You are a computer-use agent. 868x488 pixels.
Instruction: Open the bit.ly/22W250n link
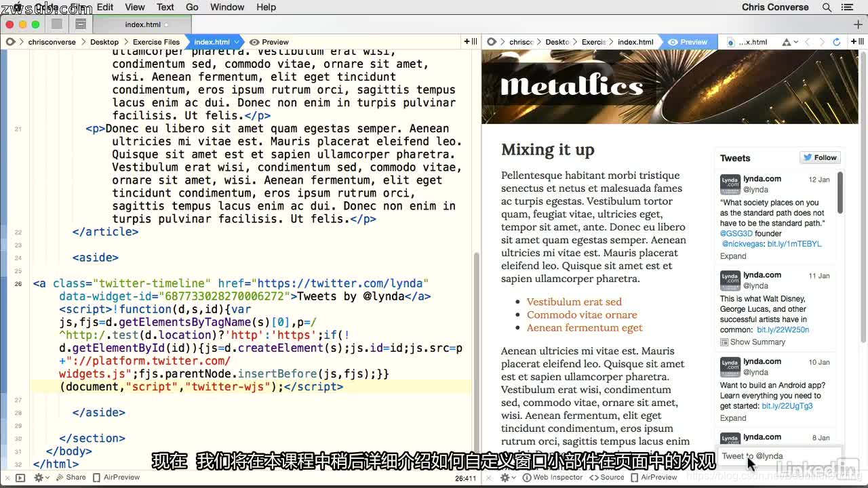pyautogui.click(x=783, y=329)
